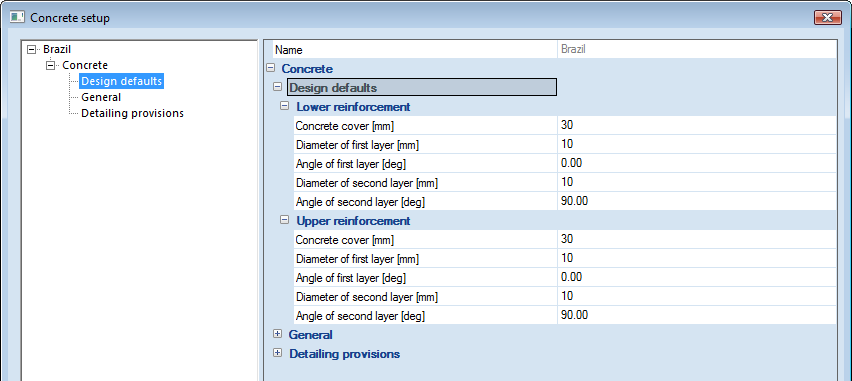Click Concrete cover label under Lower reinforcement
Image resolution: width=852 pixels, height=381 pixels.
click(344, 126)
